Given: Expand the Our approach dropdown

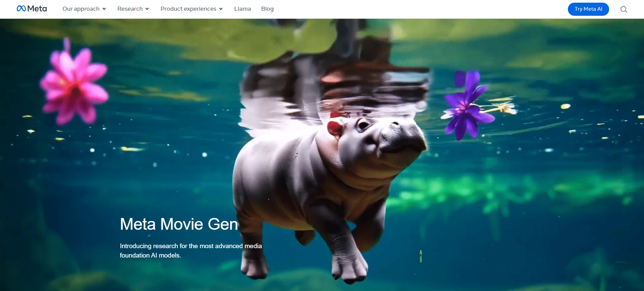Looking at the screenshot, I should click(x=84, y=9).
